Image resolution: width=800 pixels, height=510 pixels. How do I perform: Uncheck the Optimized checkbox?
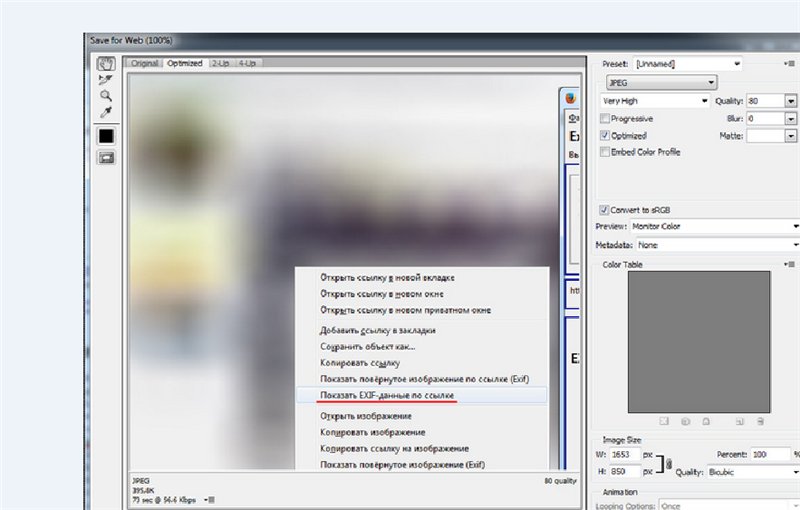coord(605,135)
